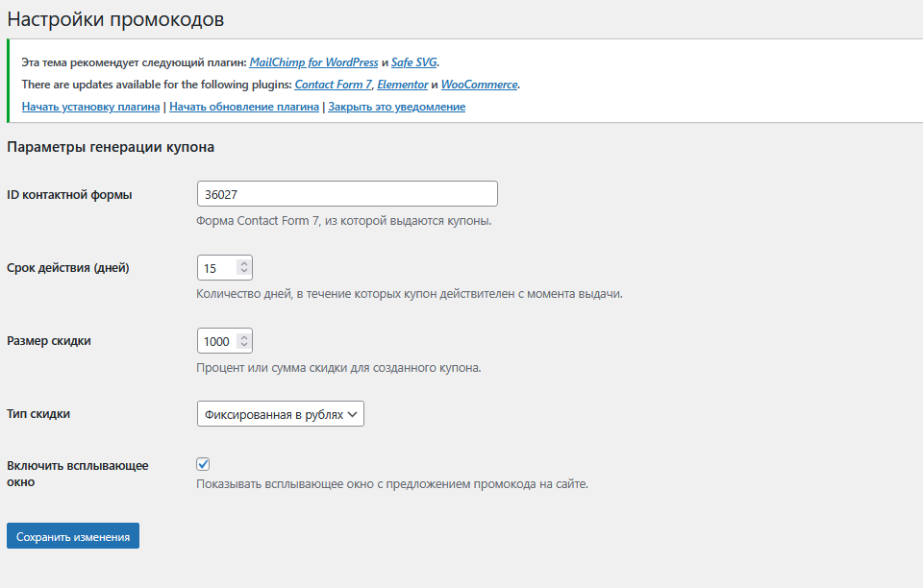
Task: Click the 'Срок действия (дней)' number field
Action: [215, 267]
